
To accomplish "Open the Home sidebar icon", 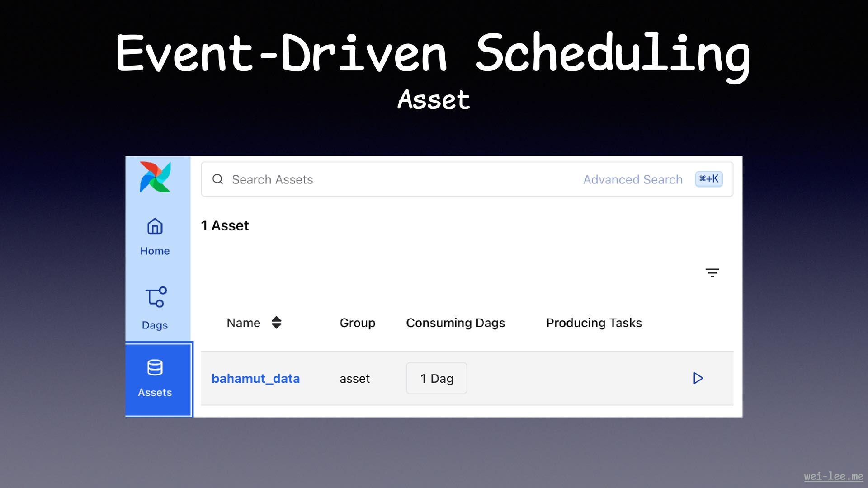I will [x=155, y=226].
